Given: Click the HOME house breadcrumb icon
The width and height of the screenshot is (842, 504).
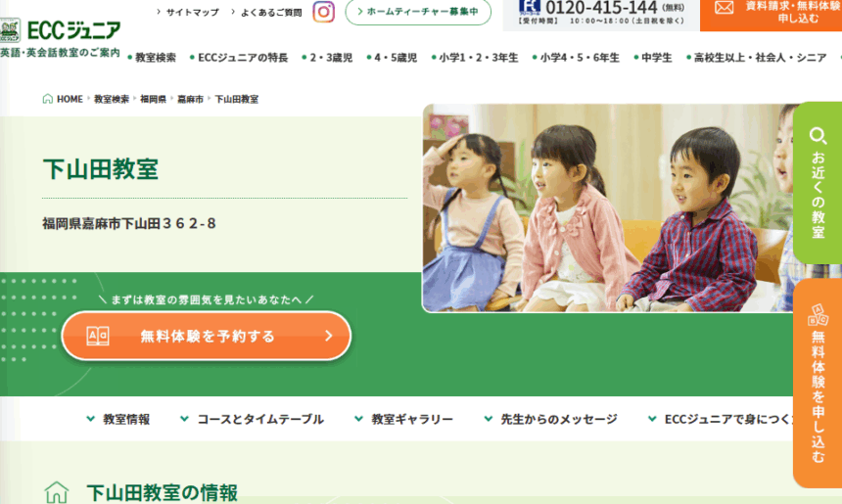Looking at the screenshot, I should 47,99.
